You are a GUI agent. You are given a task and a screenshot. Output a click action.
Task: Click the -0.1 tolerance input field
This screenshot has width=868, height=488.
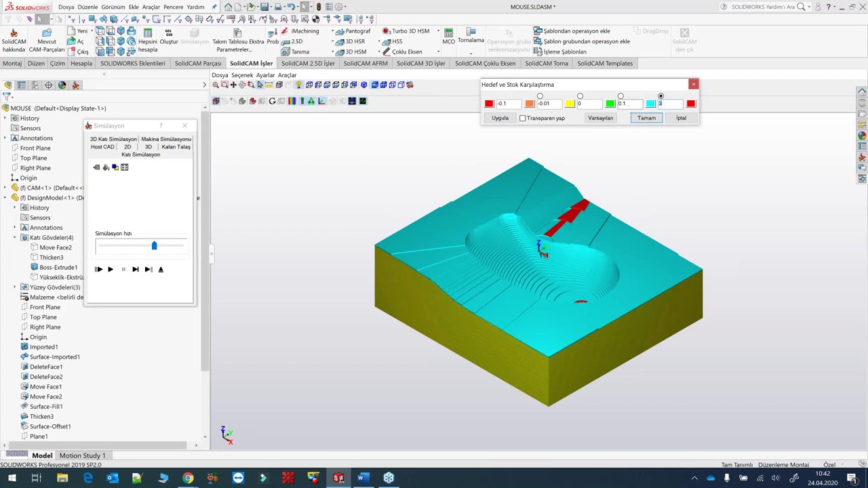tap(508, 104)
